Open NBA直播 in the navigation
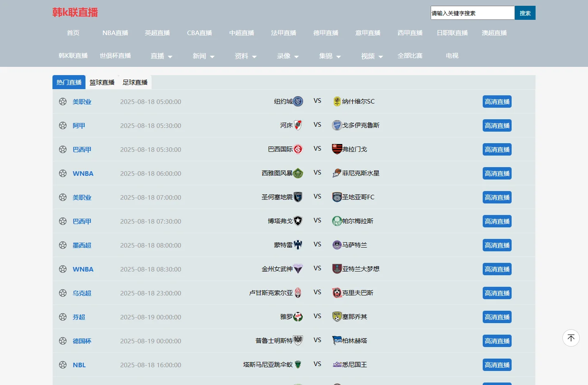The width and height of the screenshot is (588, 385). [x=115, y=33]
